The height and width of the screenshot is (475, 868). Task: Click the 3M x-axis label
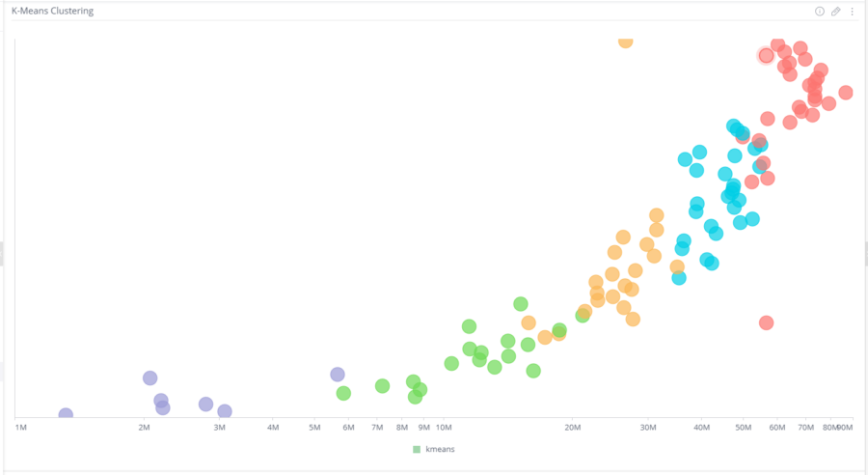[219, 426]
